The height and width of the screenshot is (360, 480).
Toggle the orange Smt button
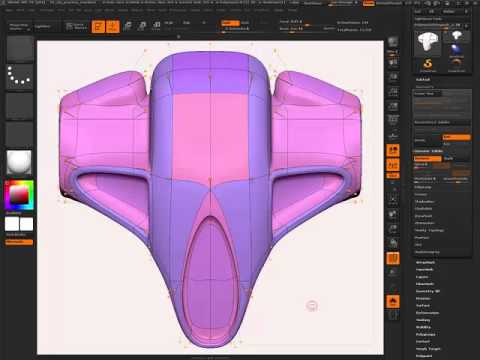click(x=456, y=137)
